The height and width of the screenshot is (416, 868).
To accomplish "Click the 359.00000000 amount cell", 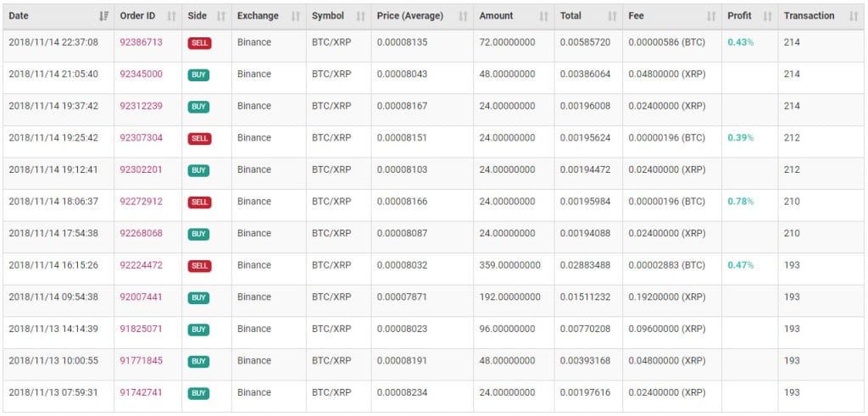I will [509, 265].
